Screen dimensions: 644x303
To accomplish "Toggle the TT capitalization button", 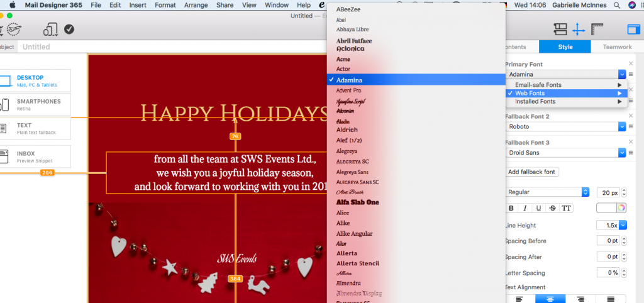I will click(x=566, y=208).
